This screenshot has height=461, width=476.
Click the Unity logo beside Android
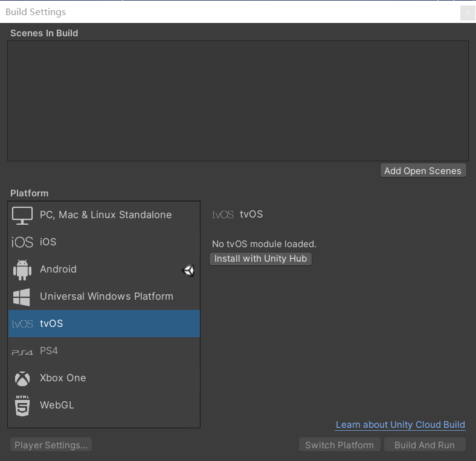[x=188, y=270]
